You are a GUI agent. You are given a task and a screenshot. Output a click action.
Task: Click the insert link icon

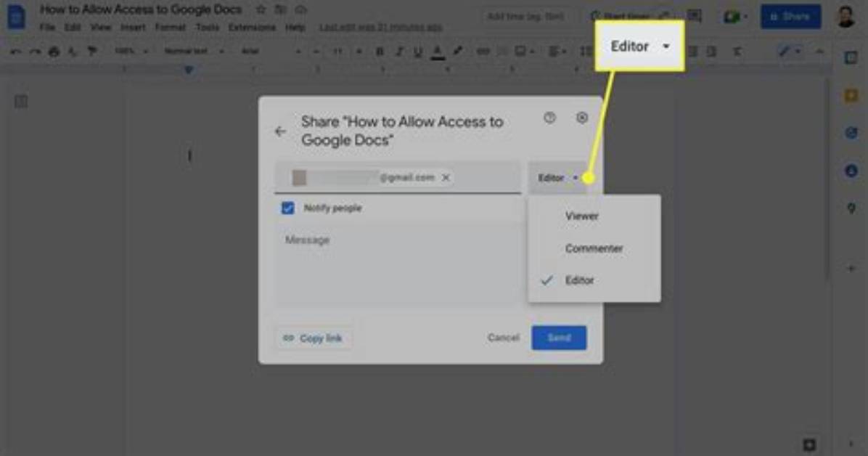click(483, 52)
